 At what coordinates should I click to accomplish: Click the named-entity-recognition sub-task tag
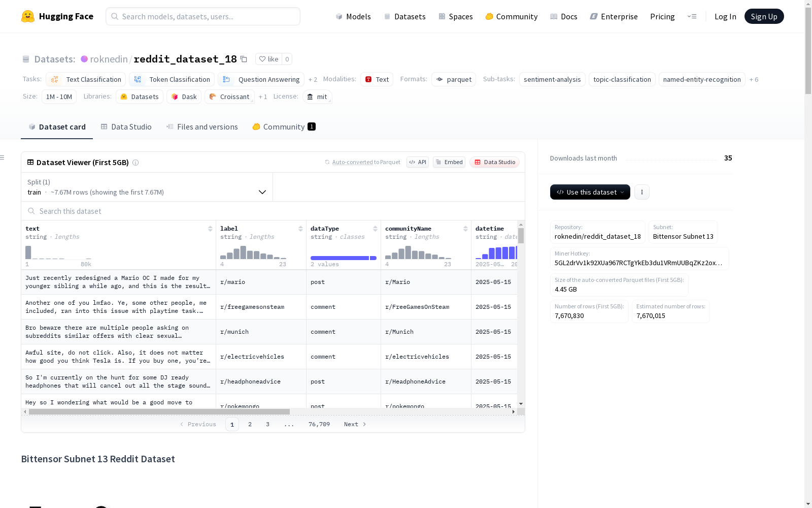tap(702, 79)
